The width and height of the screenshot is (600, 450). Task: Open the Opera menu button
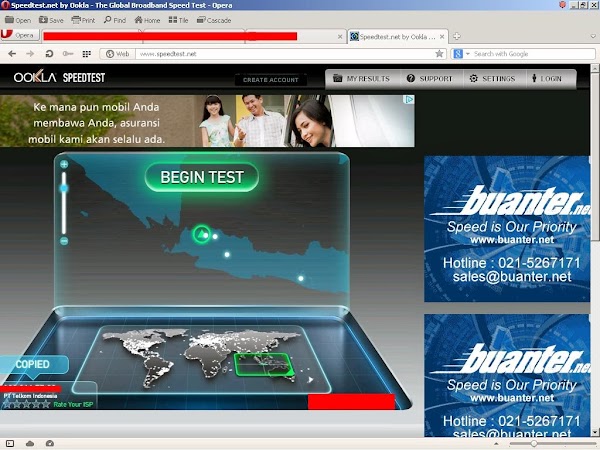[x=20, y=35]
